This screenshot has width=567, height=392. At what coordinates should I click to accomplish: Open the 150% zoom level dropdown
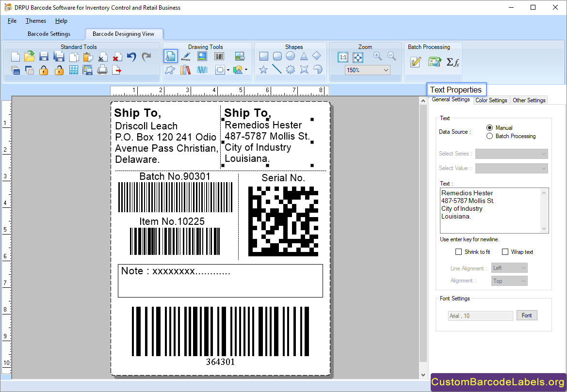pyautogui.click(x=367, y=70)
